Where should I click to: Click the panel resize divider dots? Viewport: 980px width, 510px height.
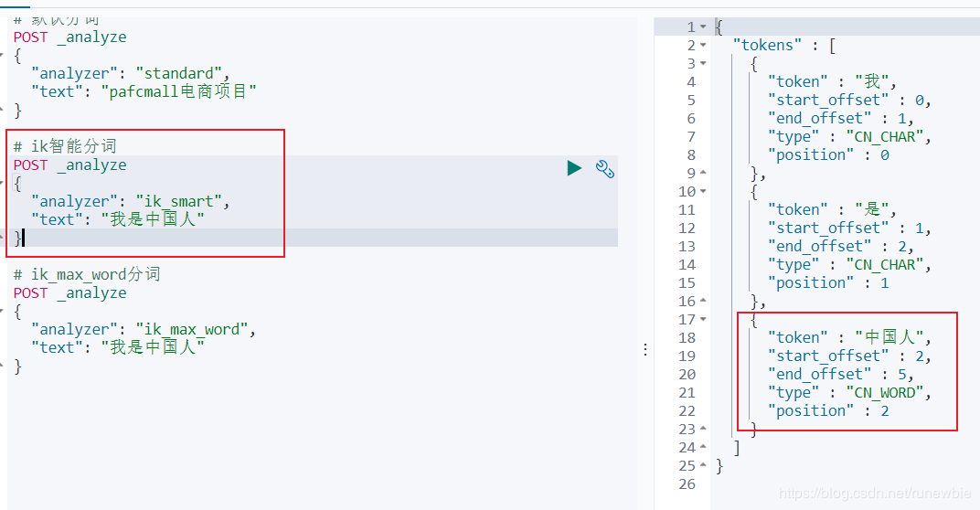point(645,349)
